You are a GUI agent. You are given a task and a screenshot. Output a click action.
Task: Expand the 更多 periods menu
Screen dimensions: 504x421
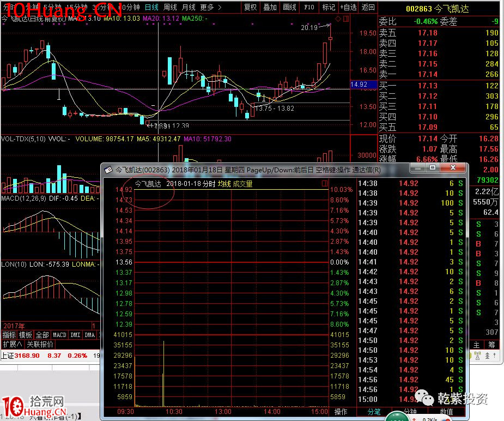(x=210, y=7)
